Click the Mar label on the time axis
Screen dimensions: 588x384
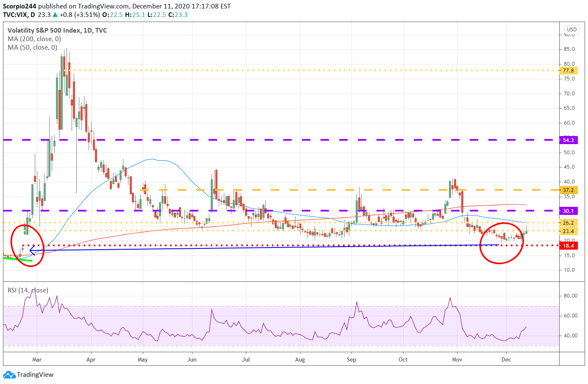[x=37, y=359]
